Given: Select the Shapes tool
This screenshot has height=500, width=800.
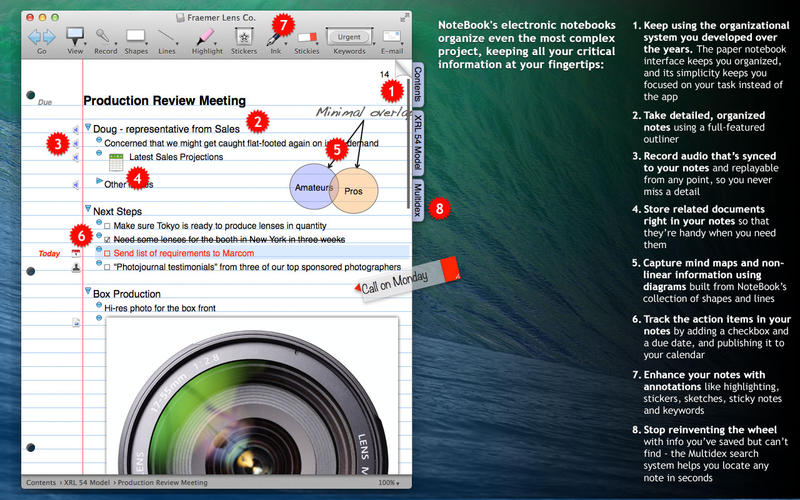Looking at the screenshot, I should coord(136,37).
